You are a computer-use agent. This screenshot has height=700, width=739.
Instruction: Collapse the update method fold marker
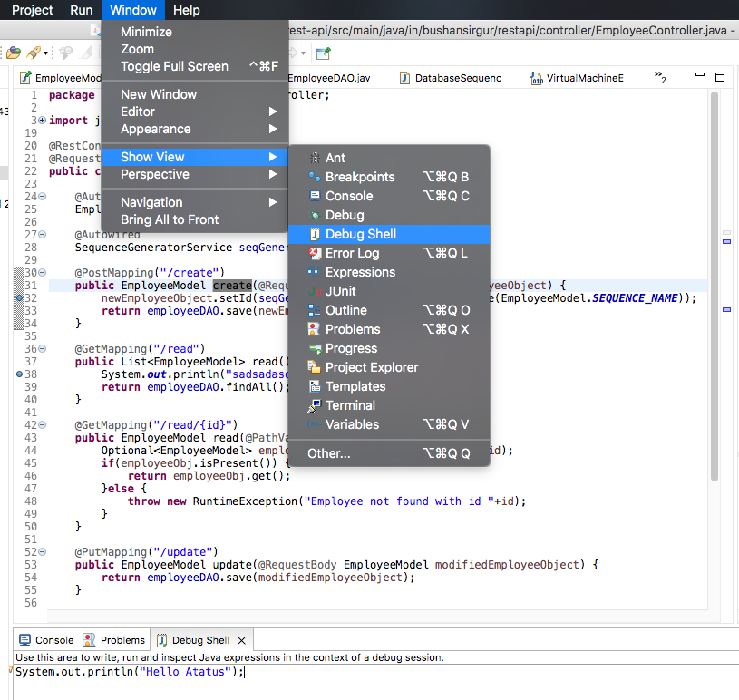[41, 550]
